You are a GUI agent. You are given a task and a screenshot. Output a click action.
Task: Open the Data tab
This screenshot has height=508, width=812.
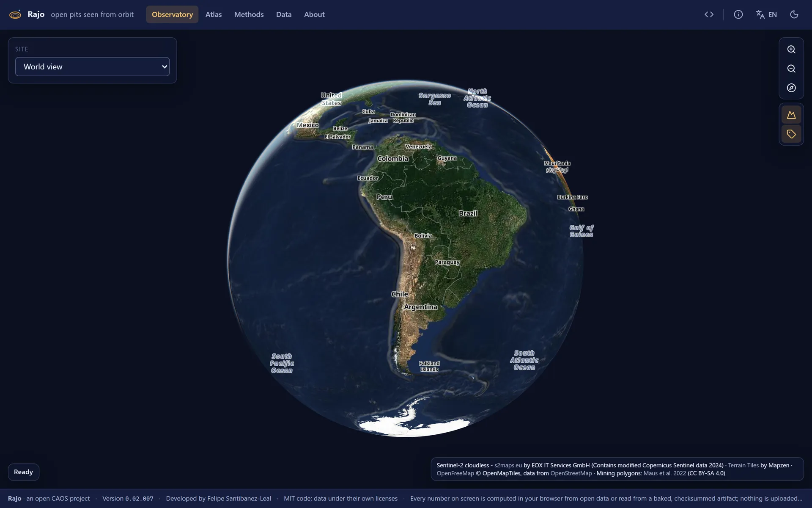click(284, 14)
